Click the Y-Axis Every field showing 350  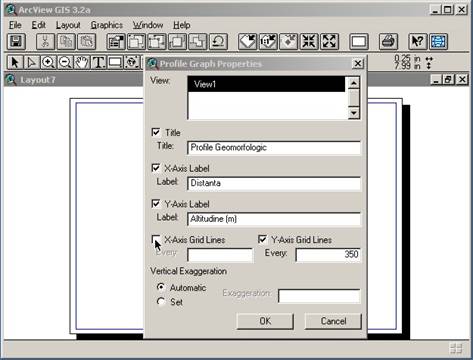[x=328, y=255]
